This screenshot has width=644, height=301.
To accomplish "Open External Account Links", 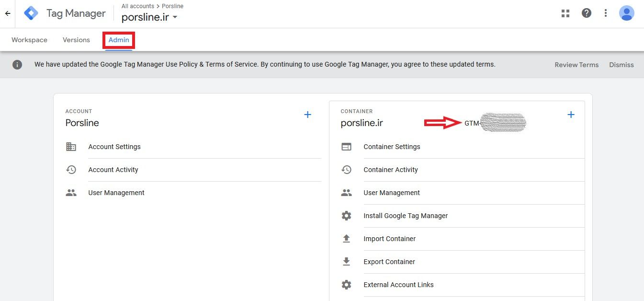I will [x=398, y=285].
